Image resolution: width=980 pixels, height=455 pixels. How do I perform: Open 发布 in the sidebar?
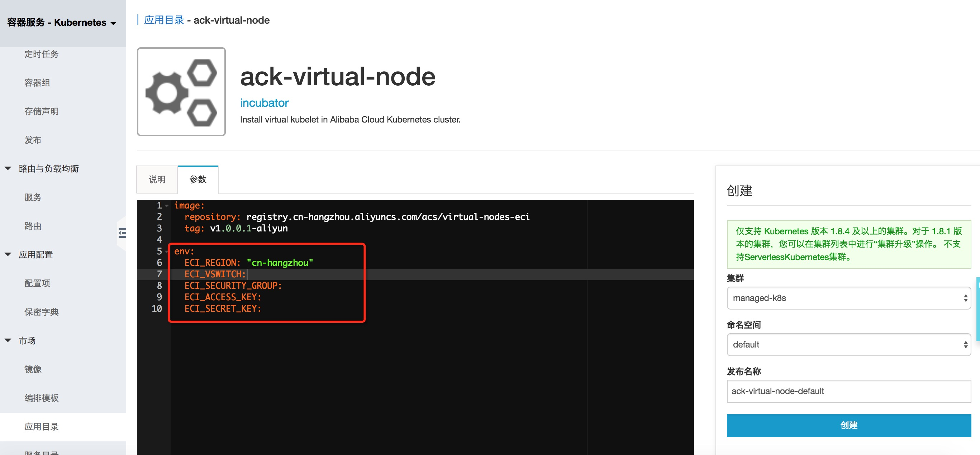[x=33, y=140]
